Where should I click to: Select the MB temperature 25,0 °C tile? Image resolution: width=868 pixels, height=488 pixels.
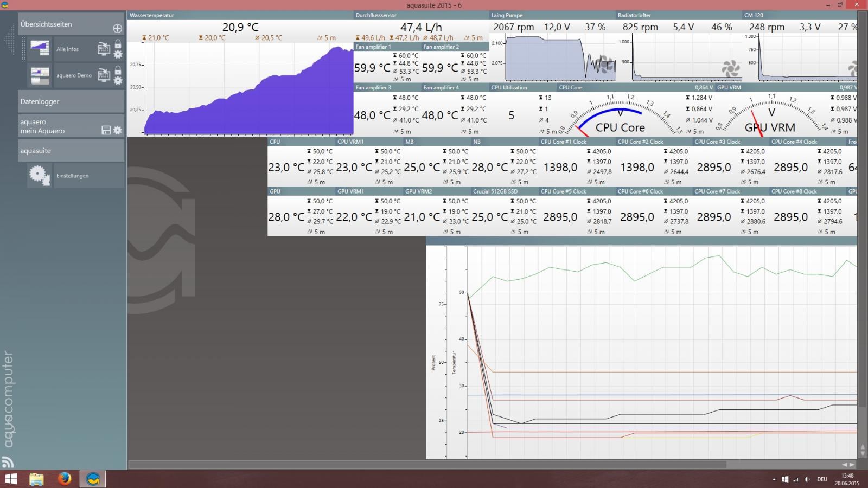click(x=437, y=162)
